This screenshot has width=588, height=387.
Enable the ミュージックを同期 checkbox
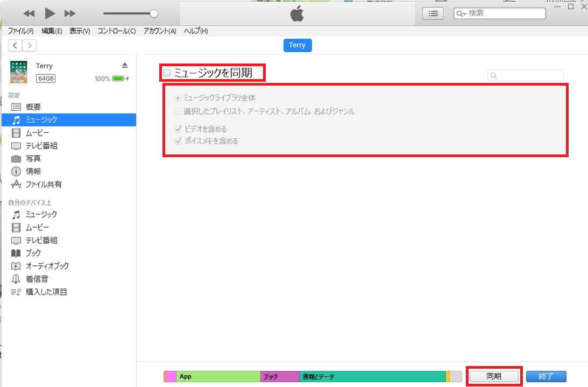pyautogui.click(x=167, y=73)
